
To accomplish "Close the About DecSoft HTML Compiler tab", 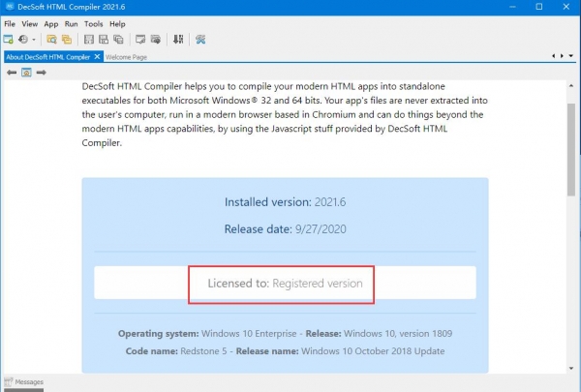I will pos(98,56).
